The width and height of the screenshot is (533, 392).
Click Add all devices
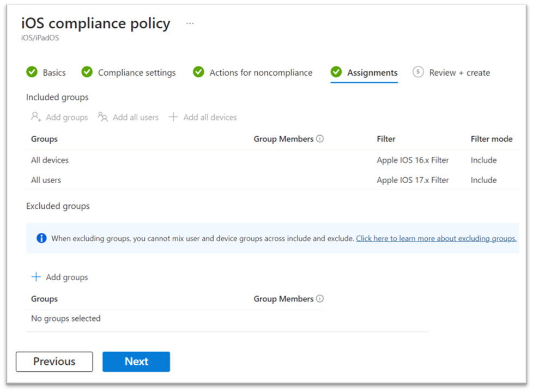210,117
